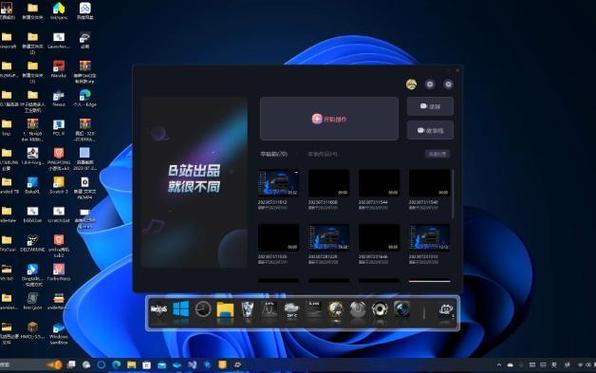
Task: Click the Windows taskbar search box
Action: coord(30,365)
